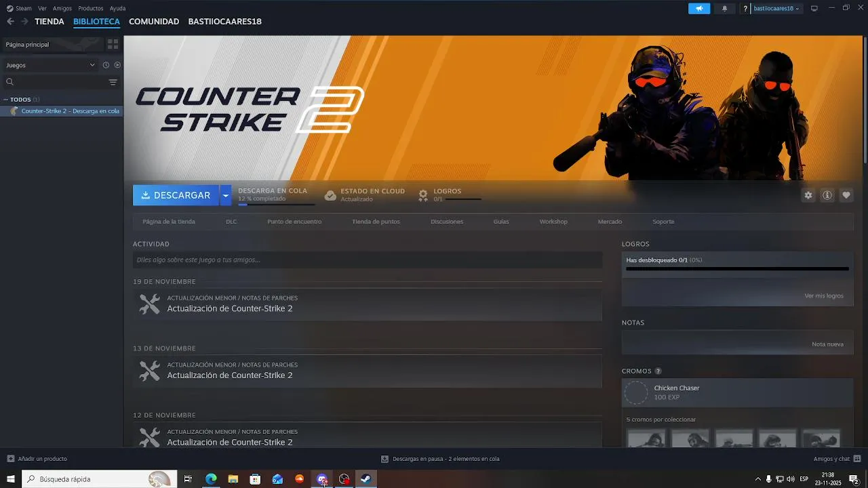Open game settings gear icon
The image size is (868, 488).
pyautogui.click(x=808, y=195)
